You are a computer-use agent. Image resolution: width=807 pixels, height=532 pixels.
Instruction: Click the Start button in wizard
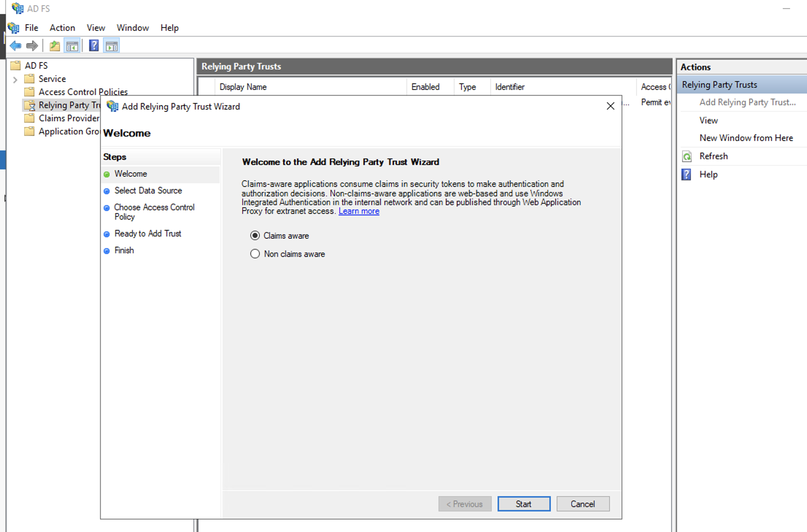pos(524,504)
